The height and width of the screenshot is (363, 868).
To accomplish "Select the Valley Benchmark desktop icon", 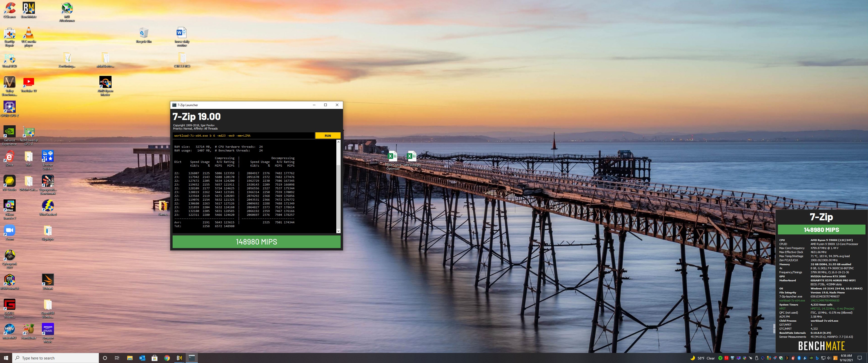I will (x=9, y=86).
